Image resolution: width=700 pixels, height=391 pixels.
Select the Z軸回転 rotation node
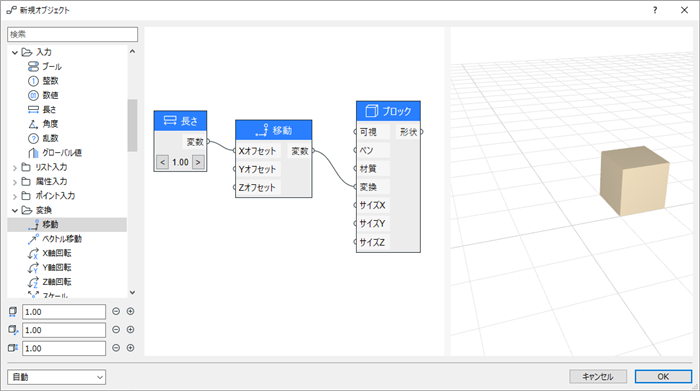coord(50,282)
